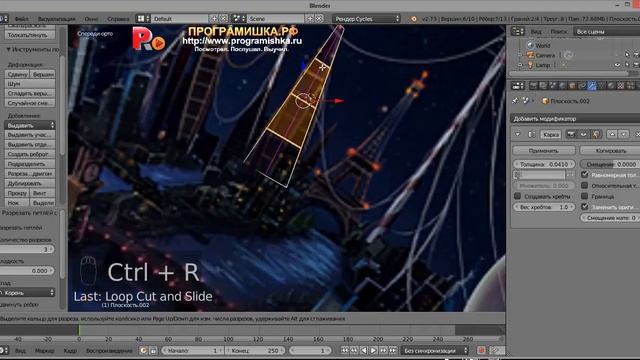640x360 pixels.
Task: Uncheck the Заменять ориги... checkbox
Action: [584, 207]
